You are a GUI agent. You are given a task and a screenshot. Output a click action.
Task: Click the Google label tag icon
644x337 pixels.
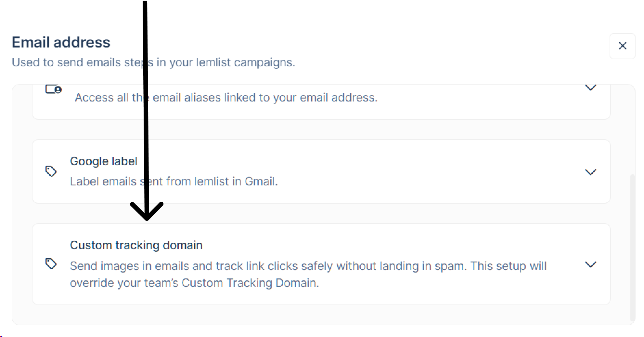coord(51,171)
